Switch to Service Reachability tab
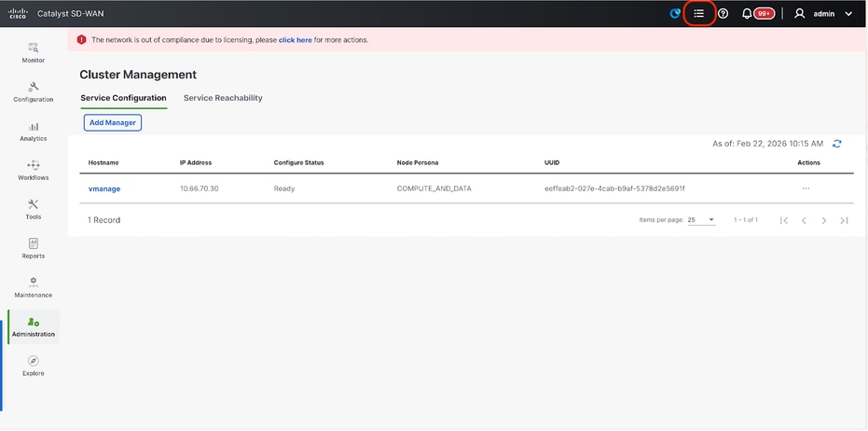The image size is (868, 431). (223, 98)
